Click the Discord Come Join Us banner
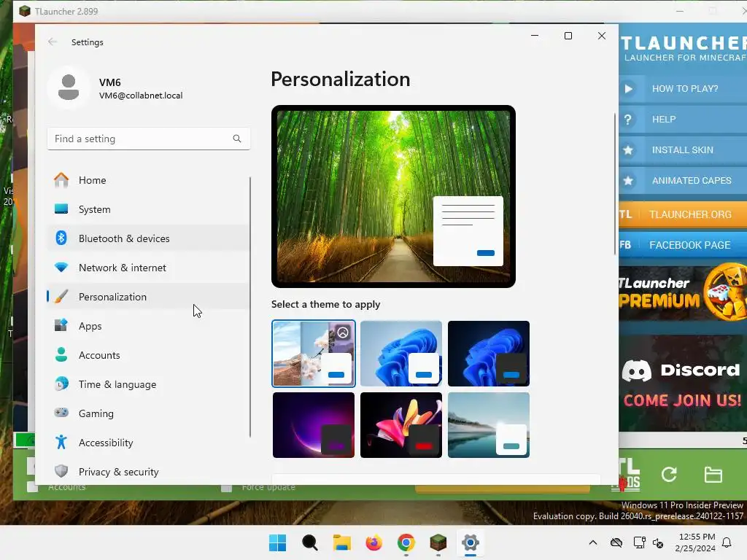Viewport: 747px width, 560px height. point(683,384)
